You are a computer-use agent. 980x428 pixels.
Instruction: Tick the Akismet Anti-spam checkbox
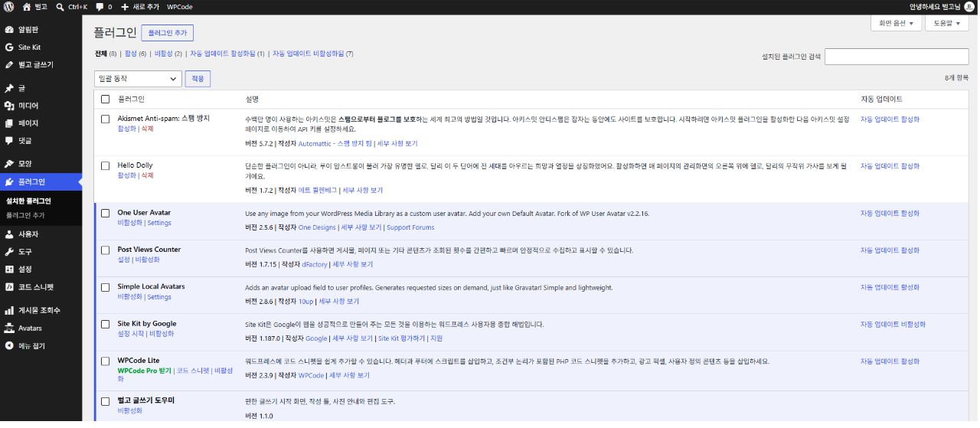pos(106,119)
